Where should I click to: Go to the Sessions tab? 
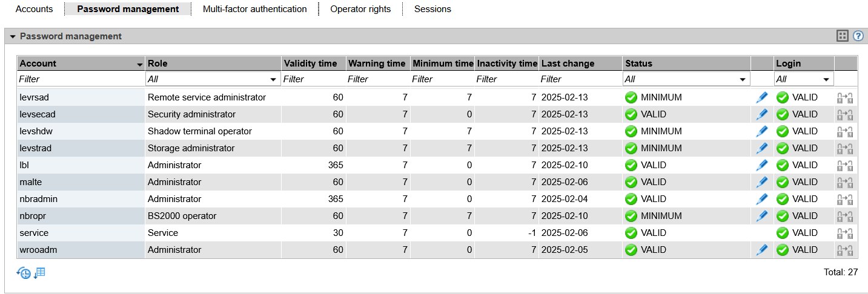(432, 9)
